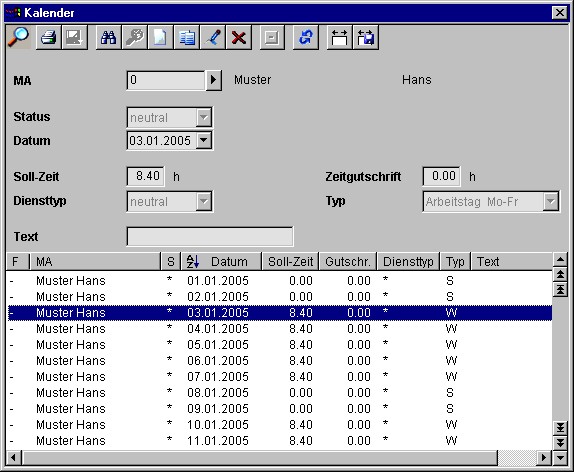Jump to last record with bottom arrow
Image resolution: width=574 pixels, height=472 pixels.
click(560, 427)
